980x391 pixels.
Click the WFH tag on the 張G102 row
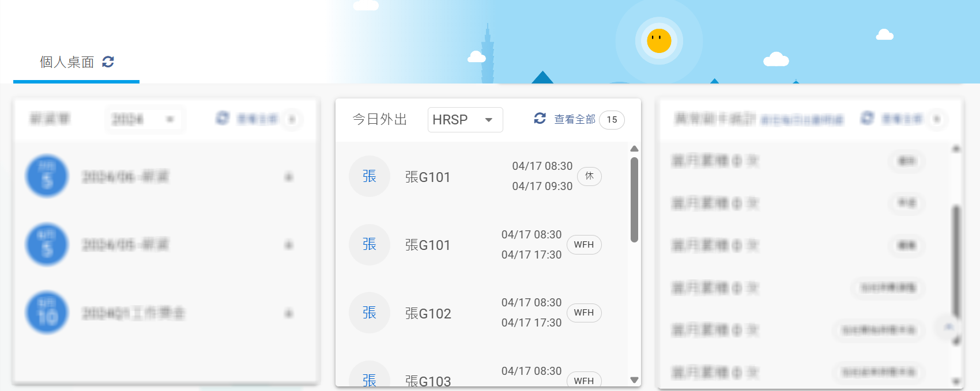(583, 313)
